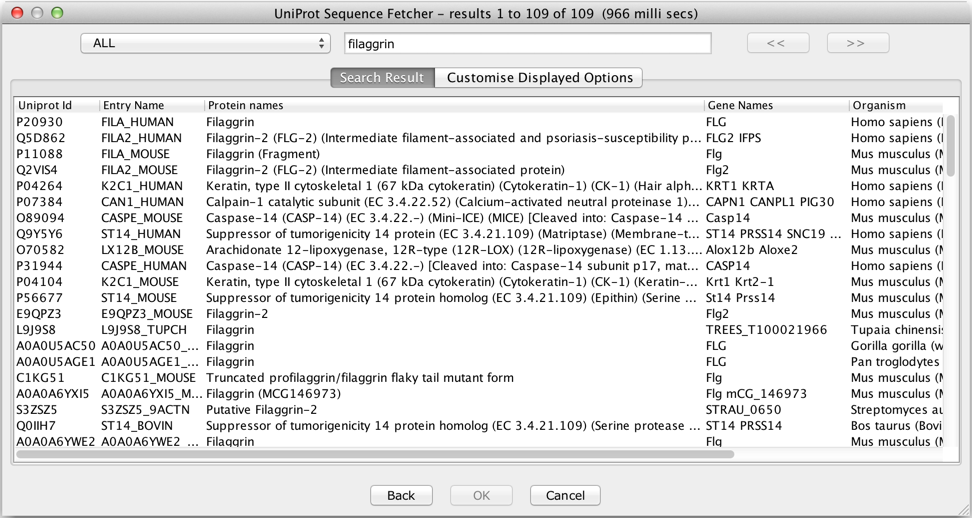
Task: Select the CASPE_HUMAN entry
Action: tap(144, 266)
